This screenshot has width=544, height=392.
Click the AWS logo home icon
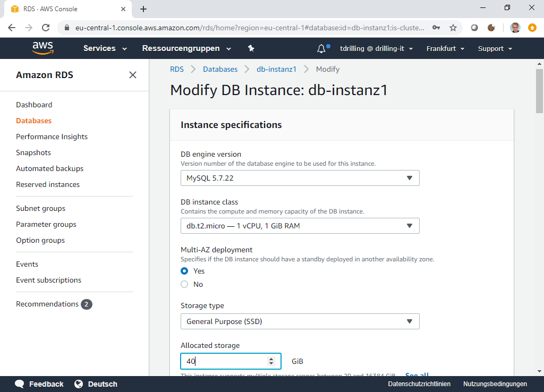tap(42, 48)
